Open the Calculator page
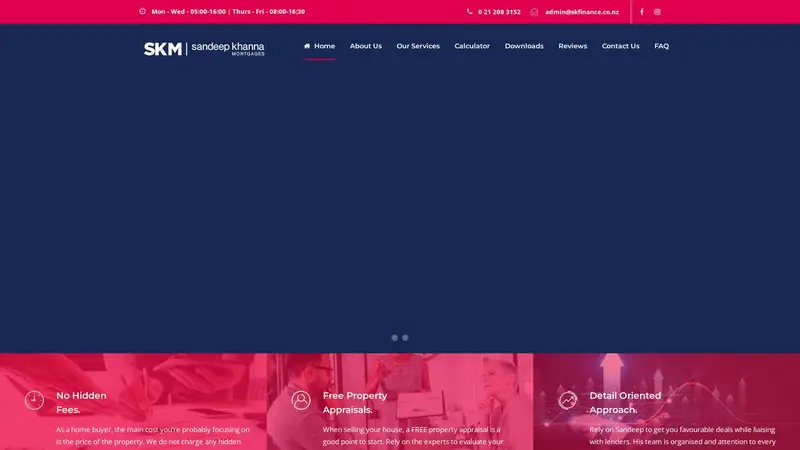The image size is (800, 450). point(472,46)
